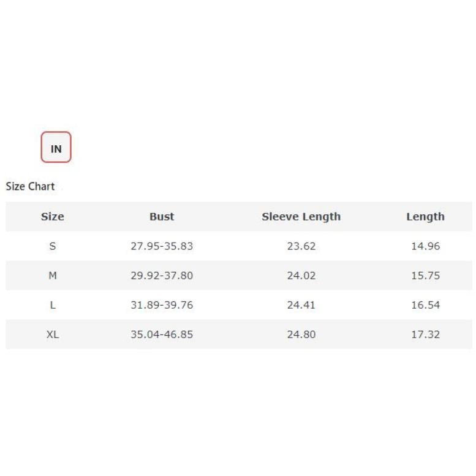Image resolution: width=476 pixels, height=476 pixels.
Task: Select the S size row label
Action: tap(53, 246)
